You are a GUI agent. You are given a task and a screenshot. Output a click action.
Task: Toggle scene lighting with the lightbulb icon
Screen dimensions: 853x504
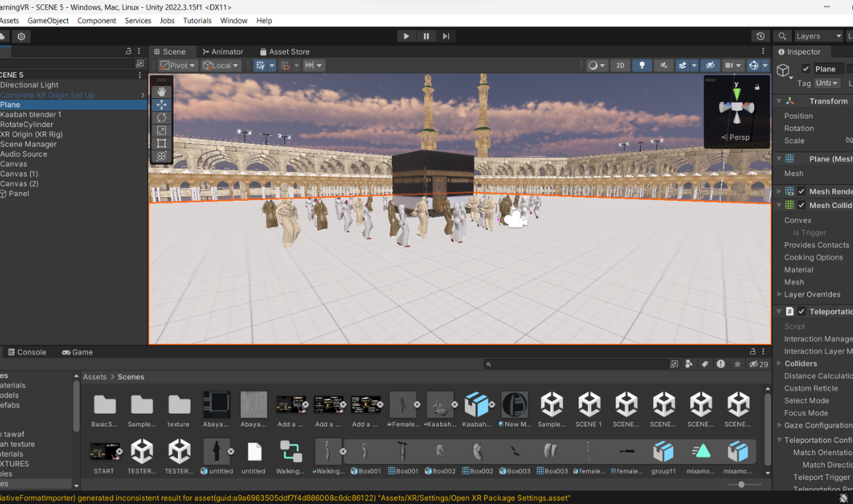[x=641, y=65]
